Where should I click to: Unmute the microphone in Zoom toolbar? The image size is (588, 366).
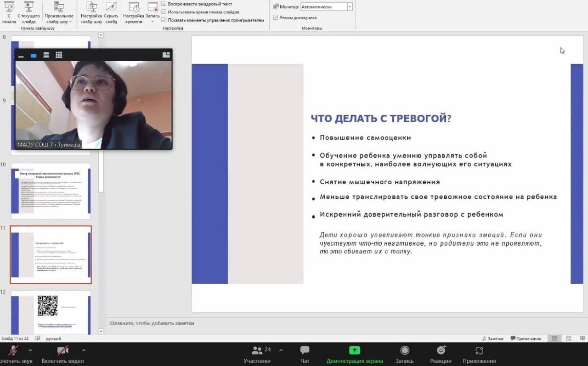tap(14, 351)
